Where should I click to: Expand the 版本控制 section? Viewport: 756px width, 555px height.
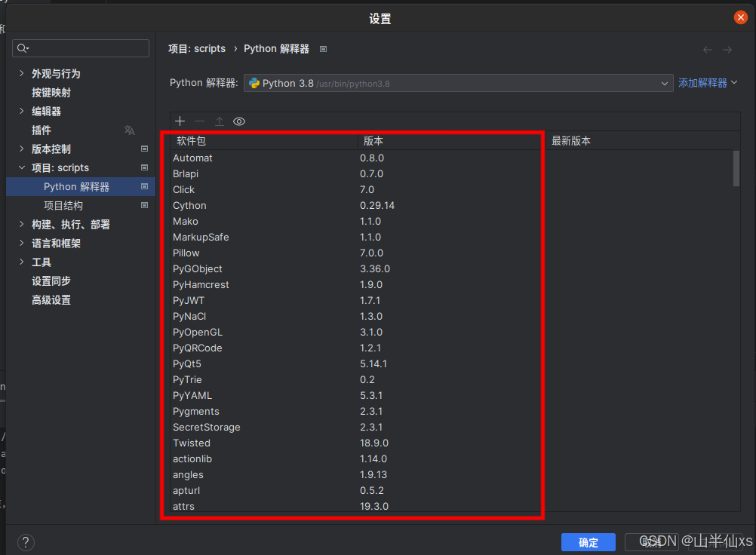21,149
